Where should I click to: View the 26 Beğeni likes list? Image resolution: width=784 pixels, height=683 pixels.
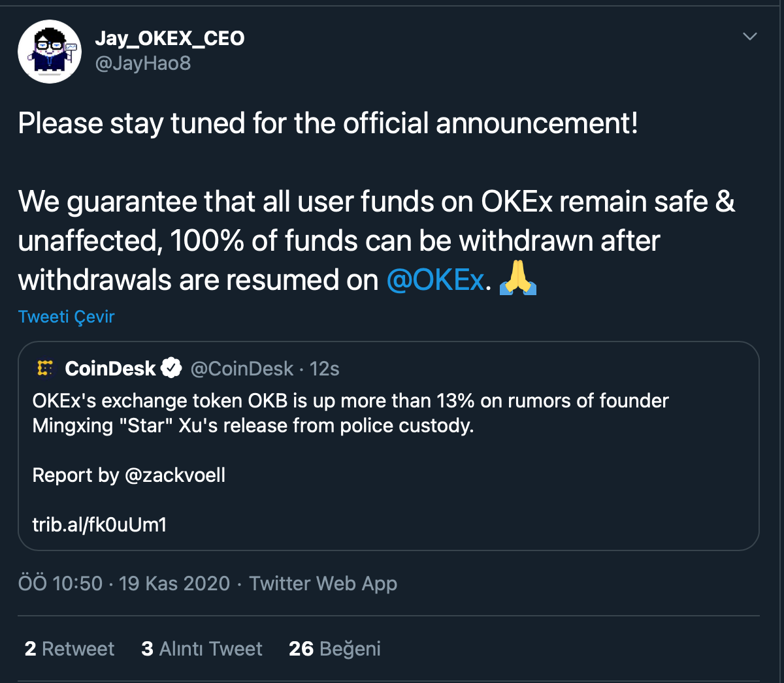tap(335, 648)
